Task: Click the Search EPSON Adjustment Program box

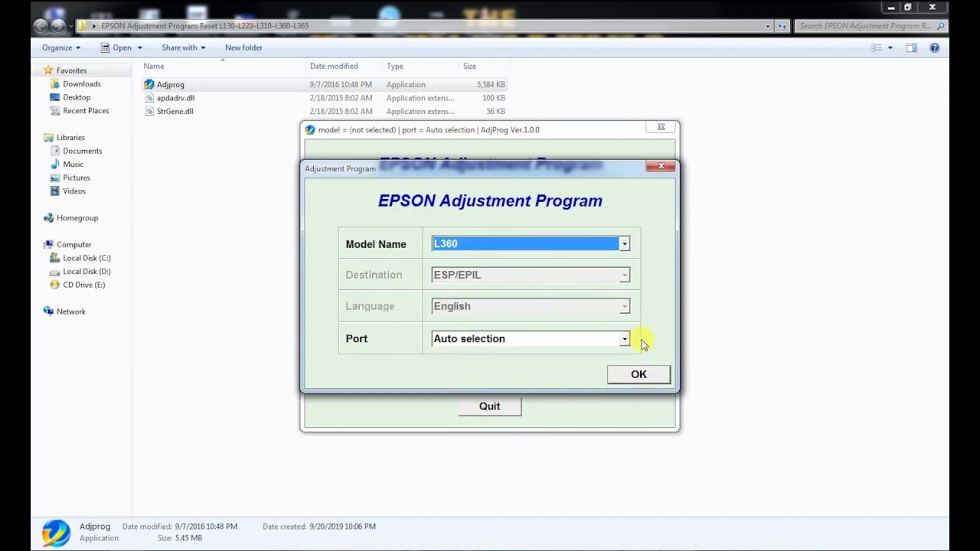Action: click(x=871, y=26)
